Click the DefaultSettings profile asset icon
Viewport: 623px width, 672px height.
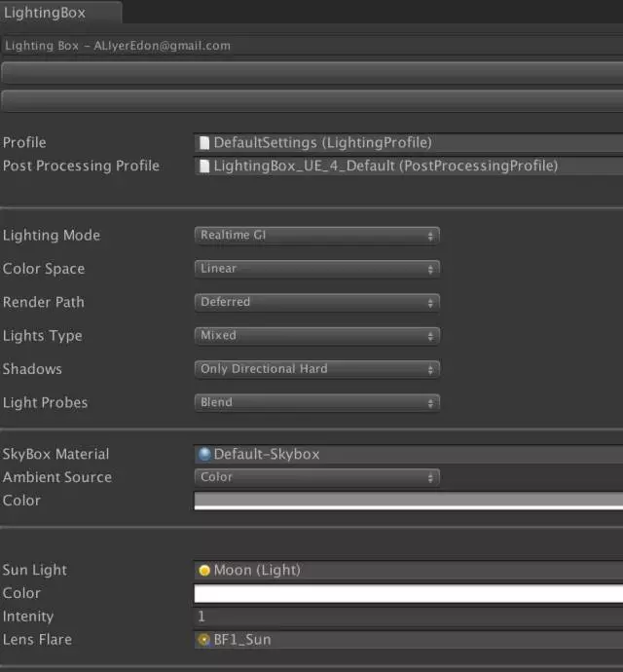pyautogui.click(x=204, y=143)
